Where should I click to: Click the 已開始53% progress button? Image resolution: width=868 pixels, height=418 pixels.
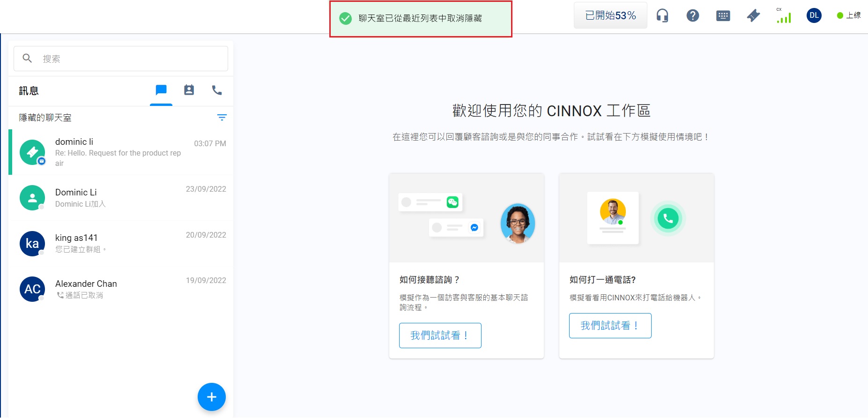point(610,15)
